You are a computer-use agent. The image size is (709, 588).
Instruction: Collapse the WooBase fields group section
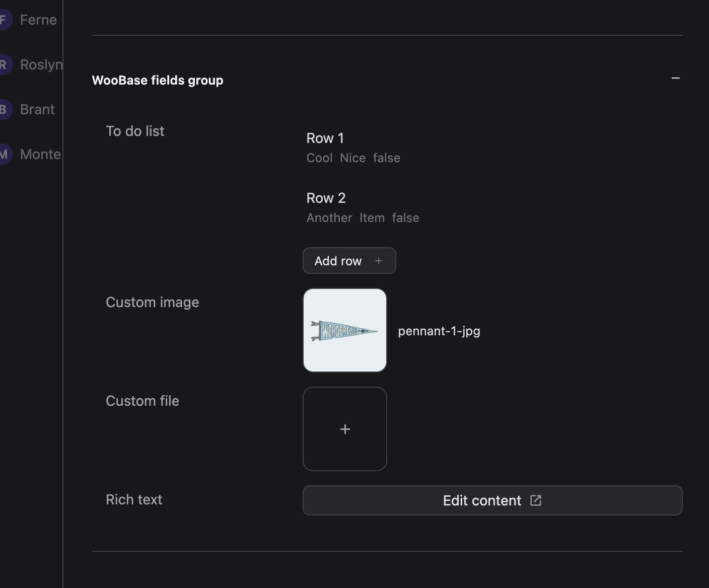coord(676,79)
